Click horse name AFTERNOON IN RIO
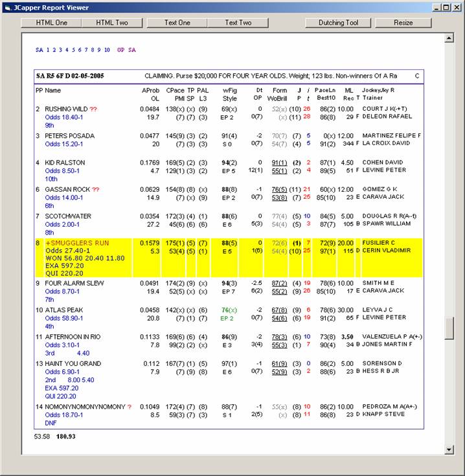Image resolution: width=465 pixels, height=476 pixels. [x=73, y=337]
